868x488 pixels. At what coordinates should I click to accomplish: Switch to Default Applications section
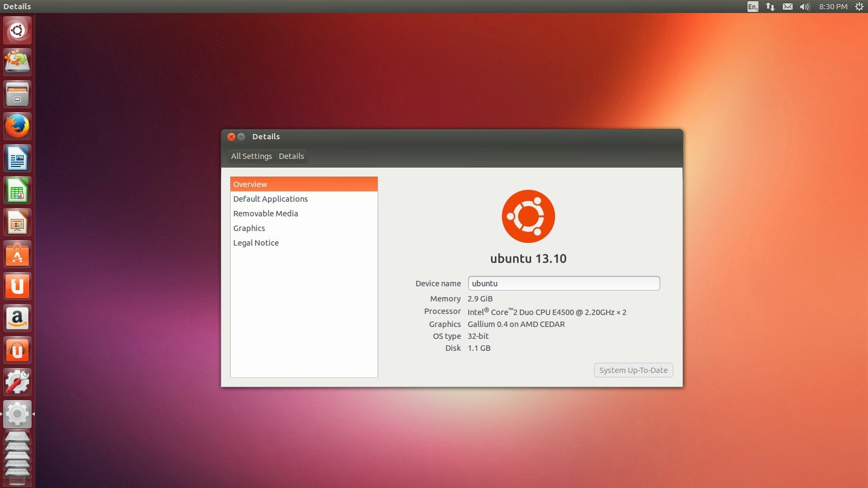pos(304,199)
